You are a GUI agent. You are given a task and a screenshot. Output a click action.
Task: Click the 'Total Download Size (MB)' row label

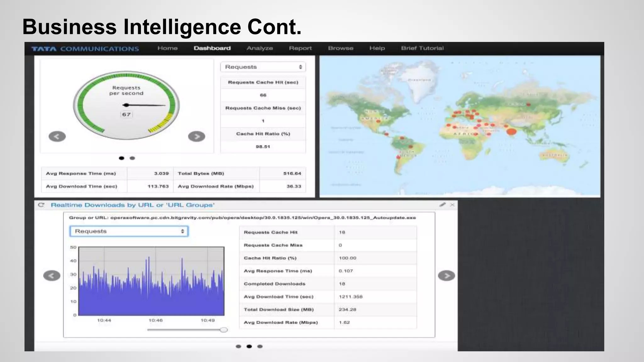coord(279,310)
